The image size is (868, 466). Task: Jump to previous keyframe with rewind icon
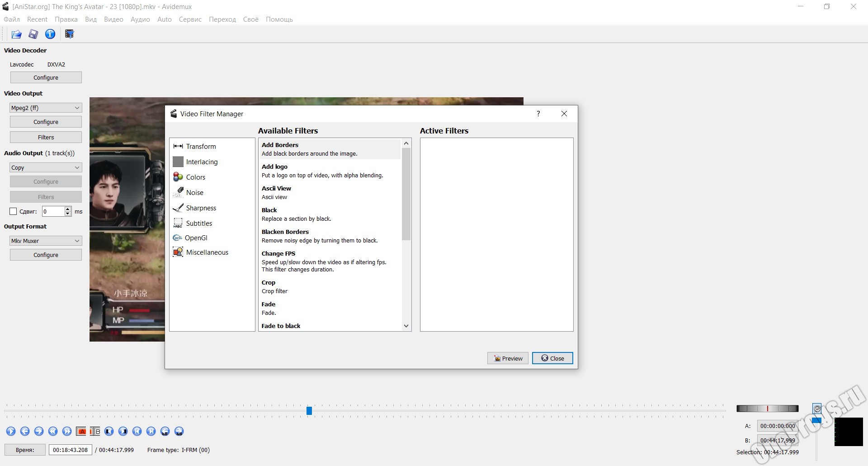pyautogui.click(x=53, y=431)
